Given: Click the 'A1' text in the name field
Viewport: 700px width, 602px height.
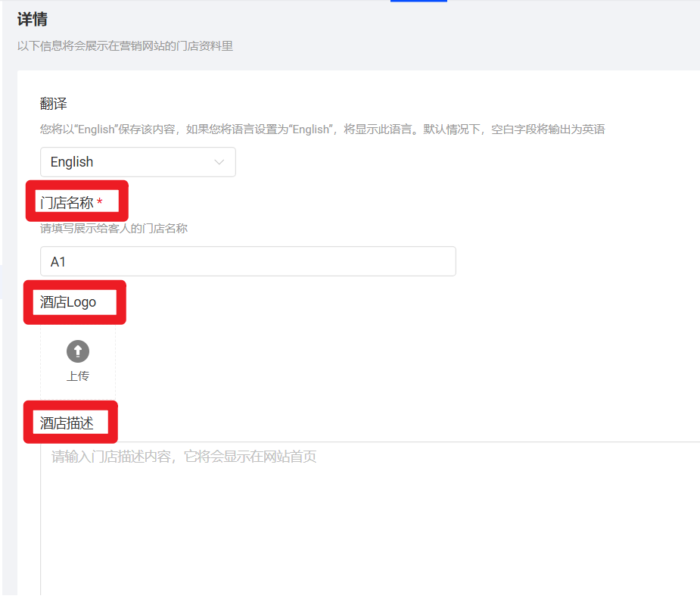Looking at the screenshot, I should 58,262.
